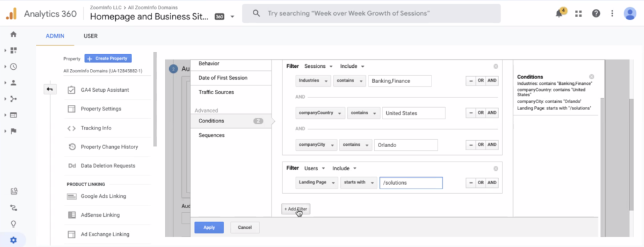Image resolution: width=644 pixels, height=247 pixels.
Task: Click the /solutions value field
Action: coord(411,183)
